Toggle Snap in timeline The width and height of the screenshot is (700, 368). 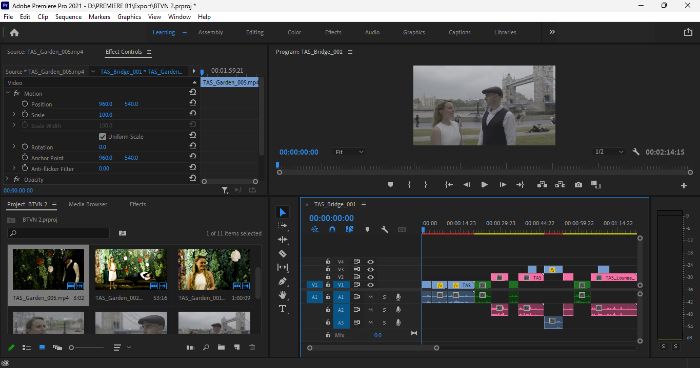(332, 229)
